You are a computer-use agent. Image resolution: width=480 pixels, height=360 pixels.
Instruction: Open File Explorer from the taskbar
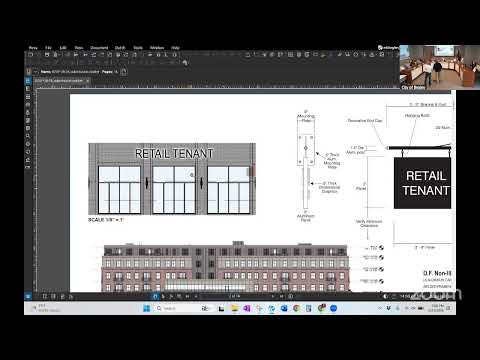coord(234,308)
